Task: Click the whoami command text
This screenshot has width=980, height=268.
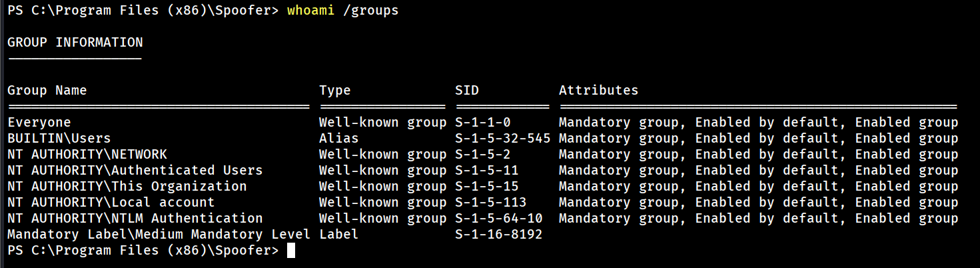Action: coord(311,11)
